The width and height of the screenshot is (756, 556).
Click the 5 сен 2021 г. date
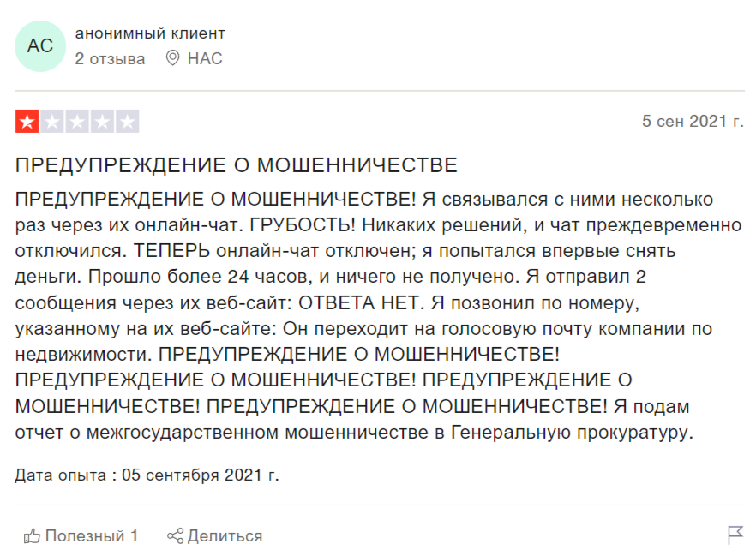pyautogui.click(x=693, y=121)
